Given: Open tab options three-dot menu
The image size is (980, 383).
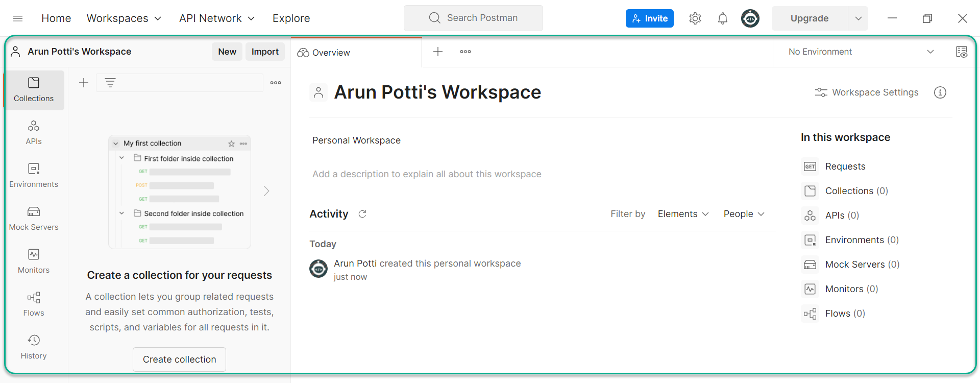Looking at the screenshot, I should [x=465, y=52].
